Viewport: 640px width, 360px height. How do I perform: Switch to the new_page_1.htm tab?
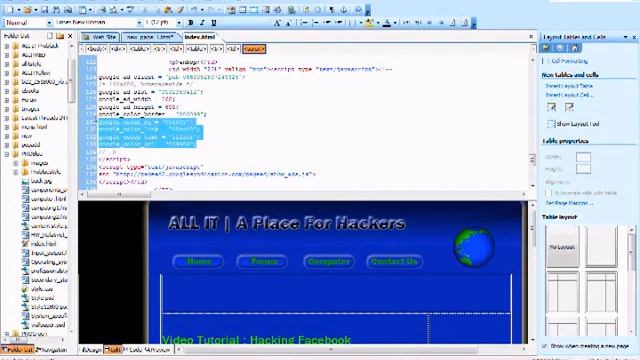coord(150,37)
